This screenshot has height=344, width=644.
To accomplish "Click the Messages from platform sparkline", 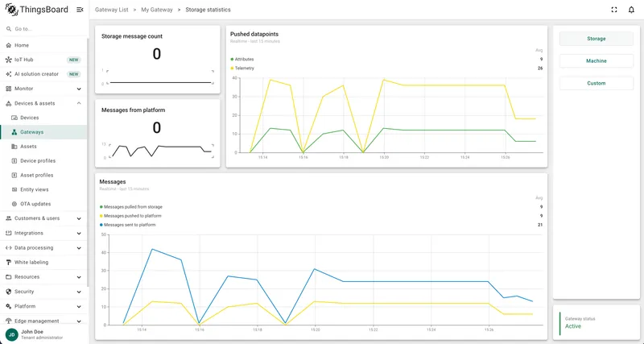I will (162, 151).
